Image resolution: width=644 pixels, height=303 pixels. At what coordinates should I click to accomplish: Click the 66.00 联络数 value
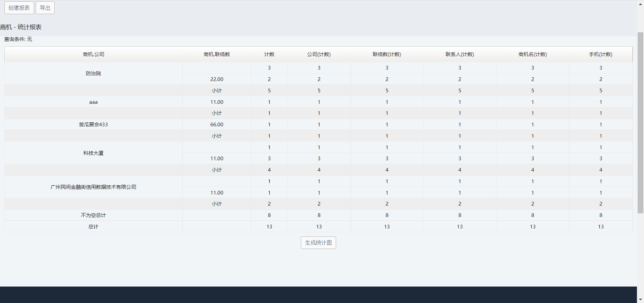tap(217, 124)
